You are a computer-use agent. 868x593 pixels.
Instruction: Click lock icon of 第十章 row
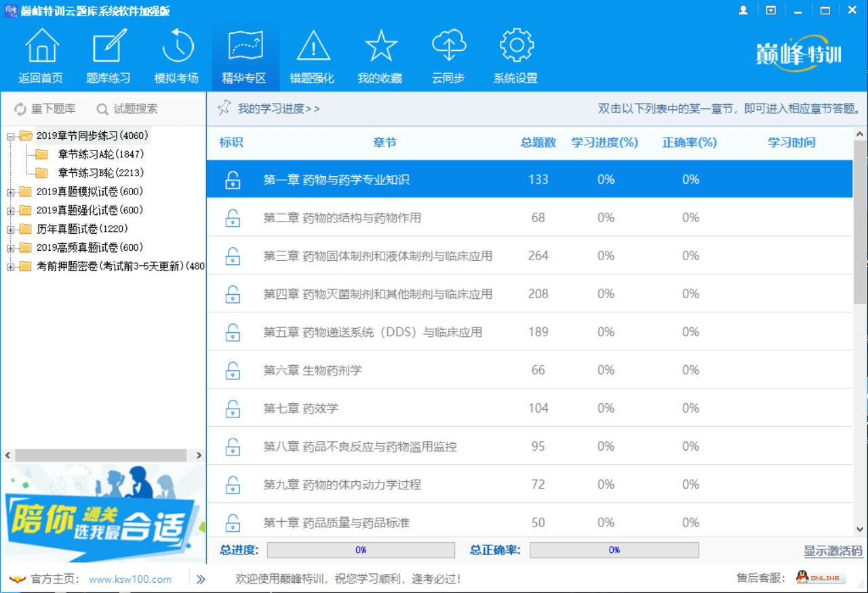coord(233,523)
